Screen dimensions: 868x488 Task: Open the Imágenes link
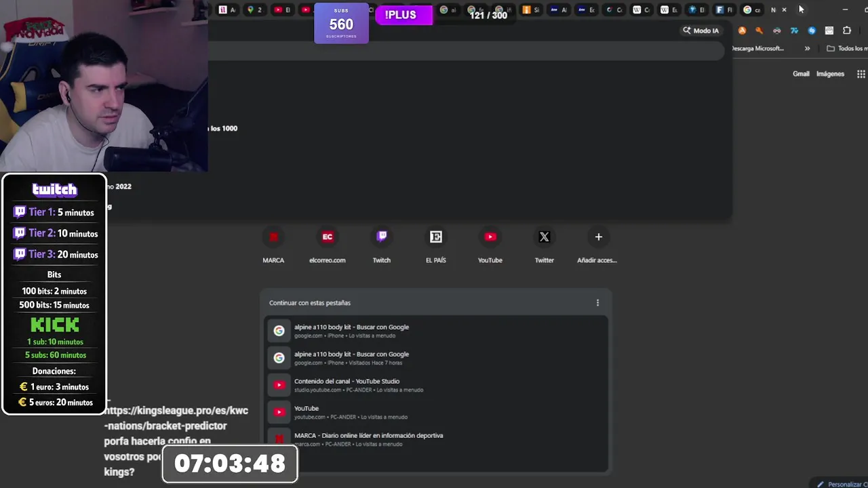click(830, 74)
